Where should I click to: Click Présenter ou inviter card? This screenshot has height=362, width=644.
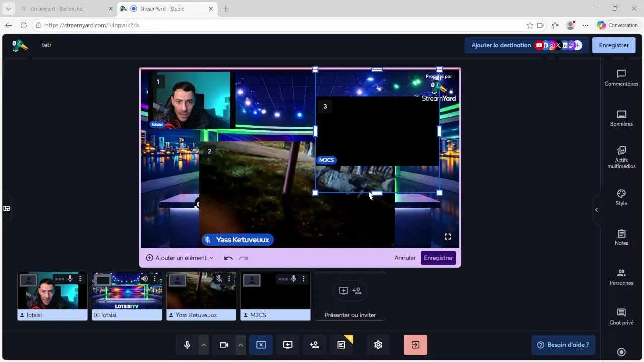coord(350,296)
